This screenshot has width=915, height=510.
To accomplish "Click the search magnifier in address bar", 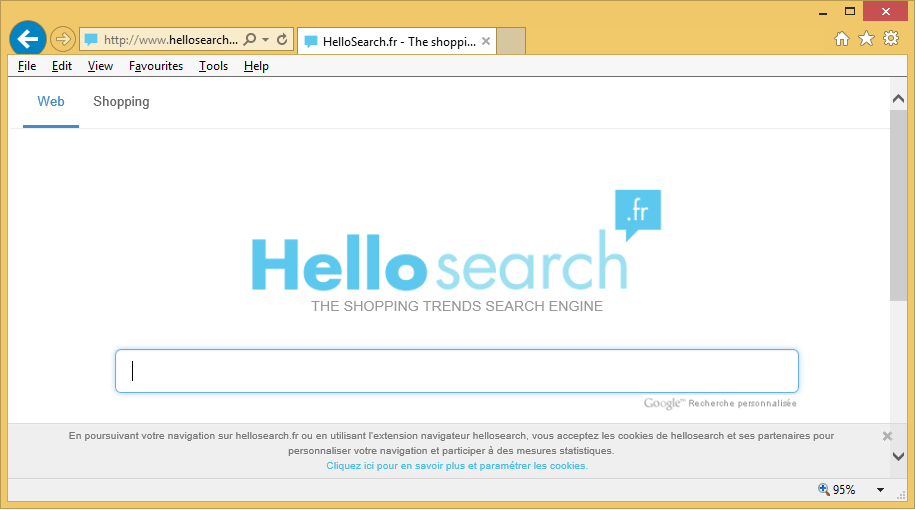I will [250, 39].
